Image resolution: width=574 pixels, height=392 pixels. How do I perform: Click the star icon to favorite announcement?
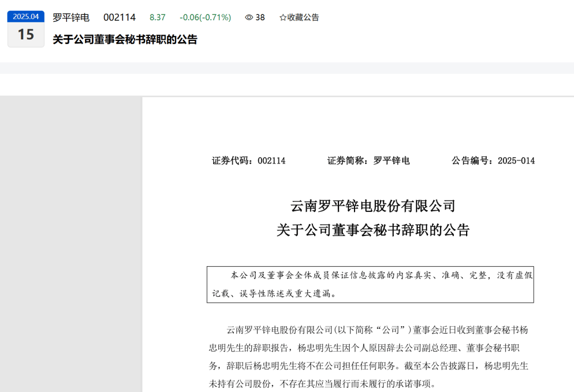[x=283, y=18]
